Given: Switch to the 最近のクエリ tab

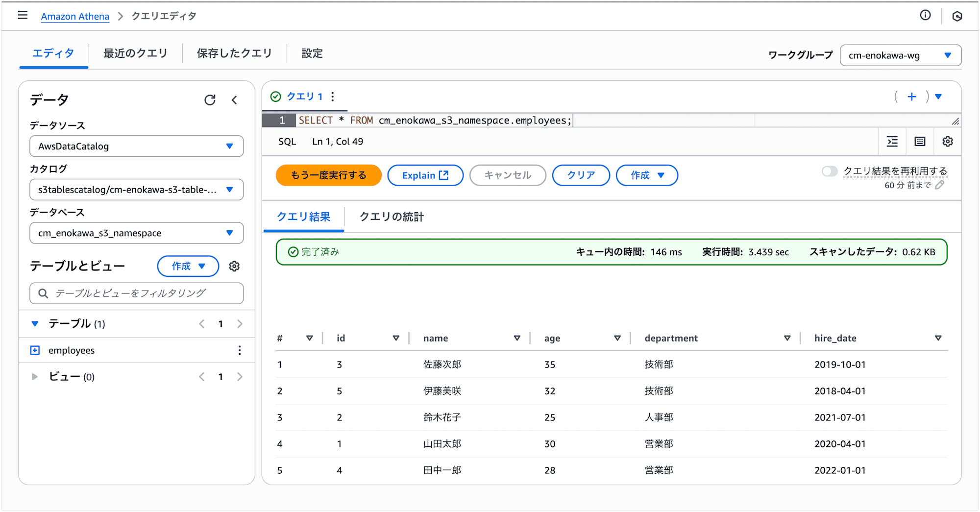Looking at the screenshot, I should [136, 53].
